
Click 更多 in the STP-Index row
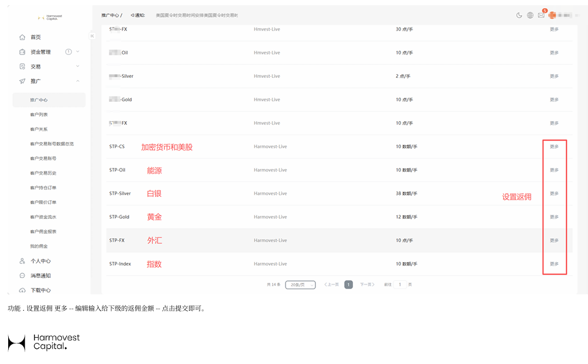point(554,264)
